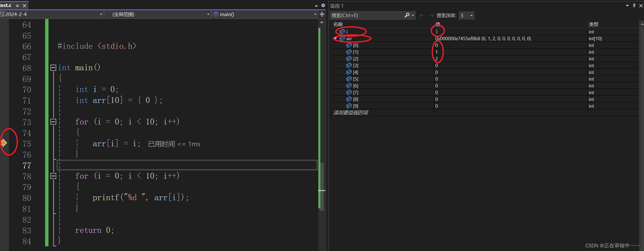Viewport: 644px width, 251px height.
Task: Select the [7] element row
Action: click(485, 92)
